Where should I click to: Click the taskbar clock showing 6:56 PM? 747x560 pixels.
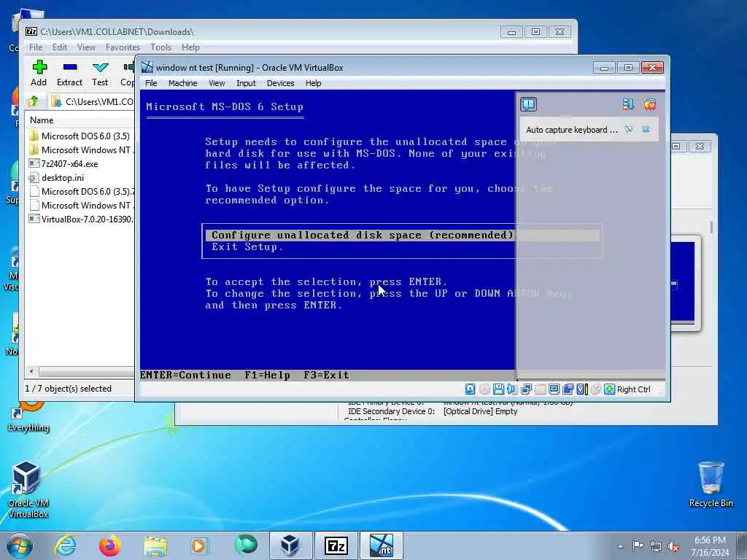[x=710, y=546]
